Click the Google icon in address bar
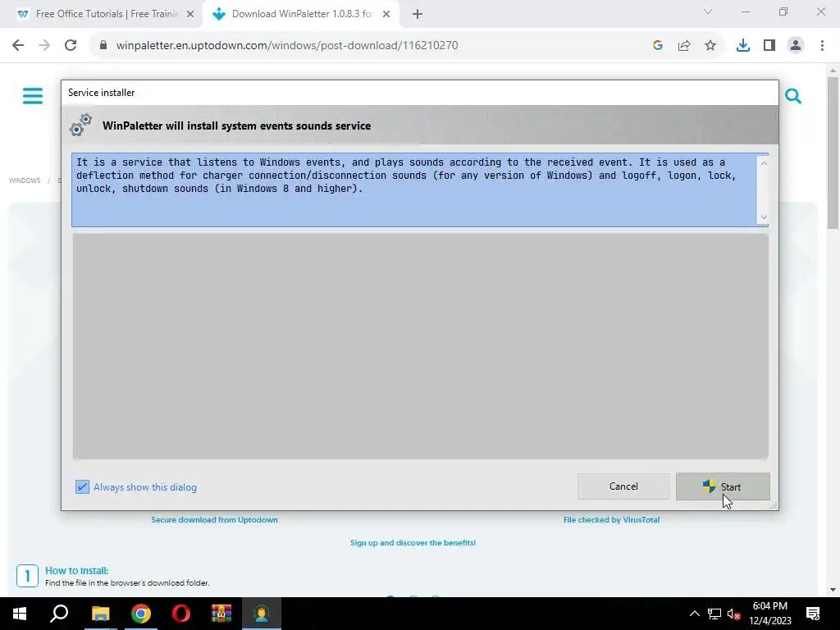The width and height of the screenshot is (840, 630). (x=658, y=46)
